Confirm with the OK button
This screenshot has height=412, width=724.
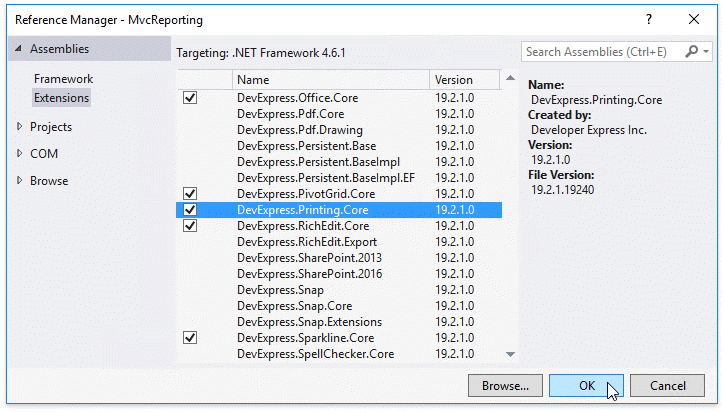(587, 385)
